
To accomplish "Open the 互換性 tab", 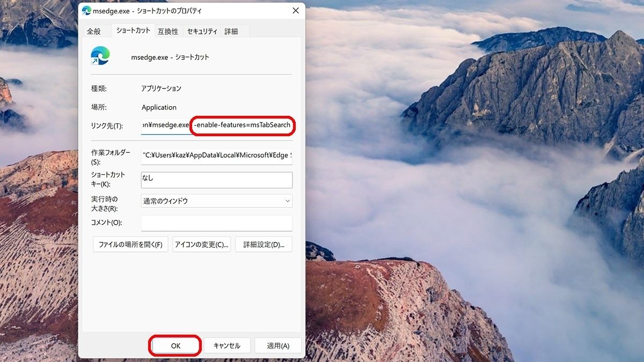I will click(x=168, y=32).
